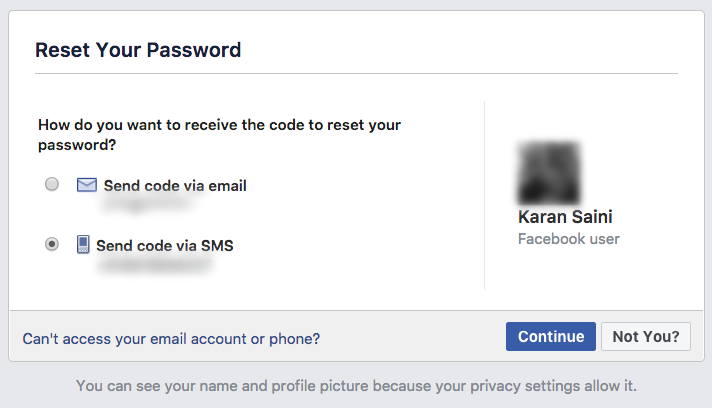Click the Send code via email label
Image resolution: width=712 pixels, height=408 pixels.
point(175,186)
